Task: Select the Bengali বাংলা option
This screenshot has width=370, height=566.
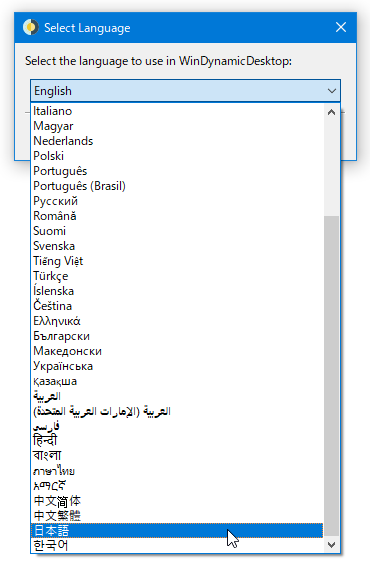Action: (177, 456)
